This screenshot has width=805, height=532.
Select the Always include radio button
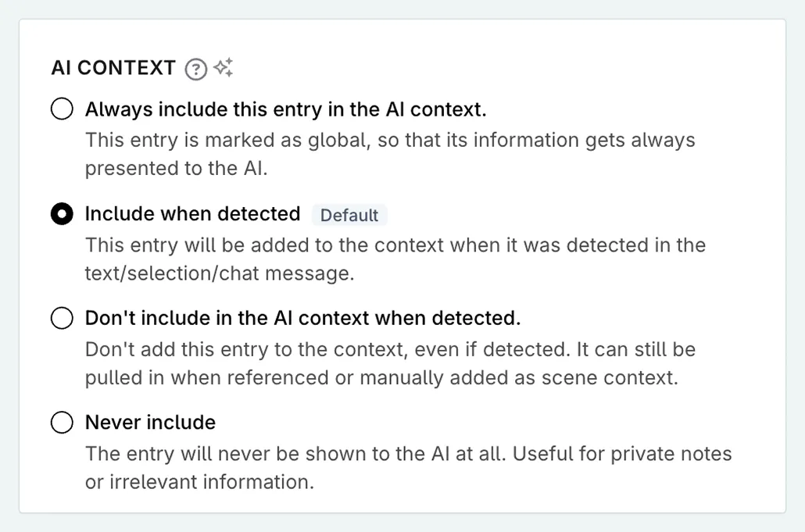coord(62,109)
